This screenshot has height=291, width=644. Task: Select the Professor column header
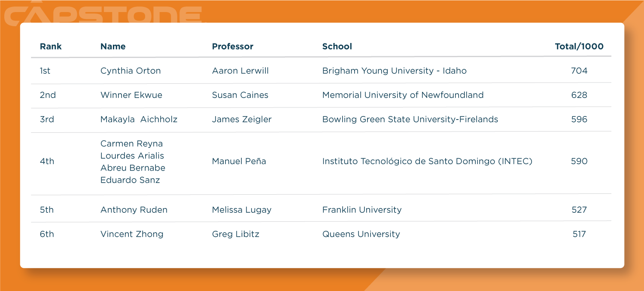(x=233, y=46)
